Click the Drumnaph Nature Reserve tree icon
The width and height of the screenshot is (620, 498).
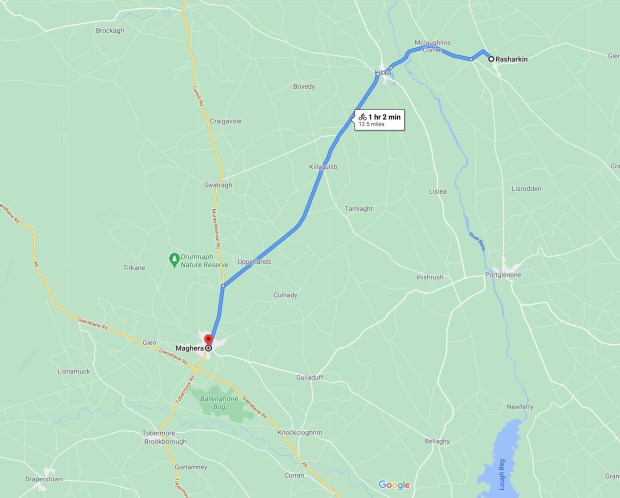[174, 260]
